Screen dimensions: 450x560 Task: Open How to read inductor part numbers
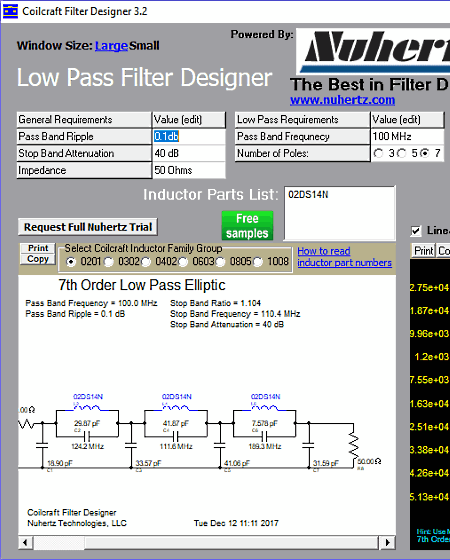tap(344, 257)
